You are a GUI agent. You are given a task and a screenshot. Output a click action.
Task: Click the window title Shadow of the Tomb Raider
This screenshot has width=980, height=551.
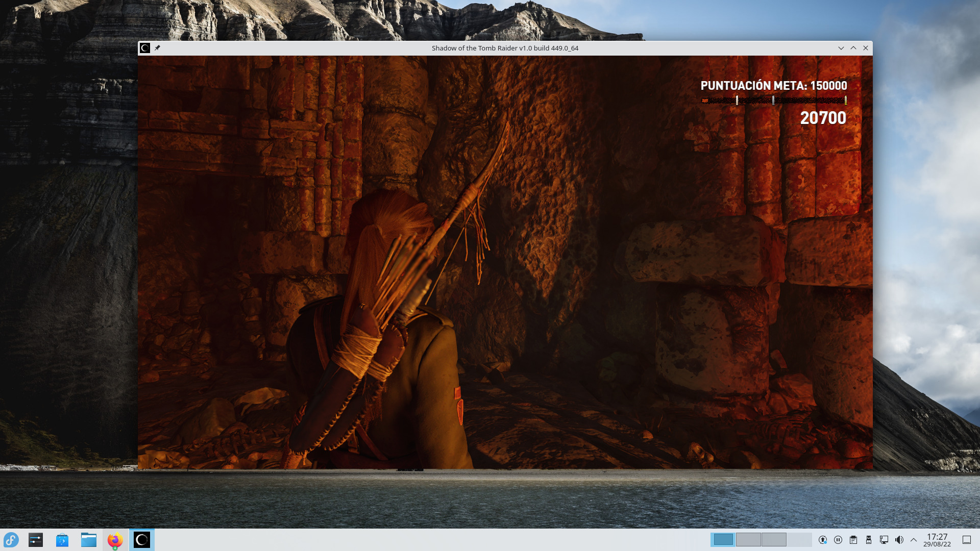pos(505,48)
